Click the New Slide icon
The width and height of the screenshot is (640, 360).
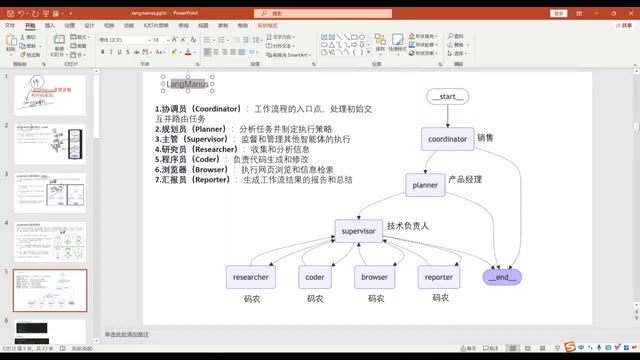coord(59,40)
